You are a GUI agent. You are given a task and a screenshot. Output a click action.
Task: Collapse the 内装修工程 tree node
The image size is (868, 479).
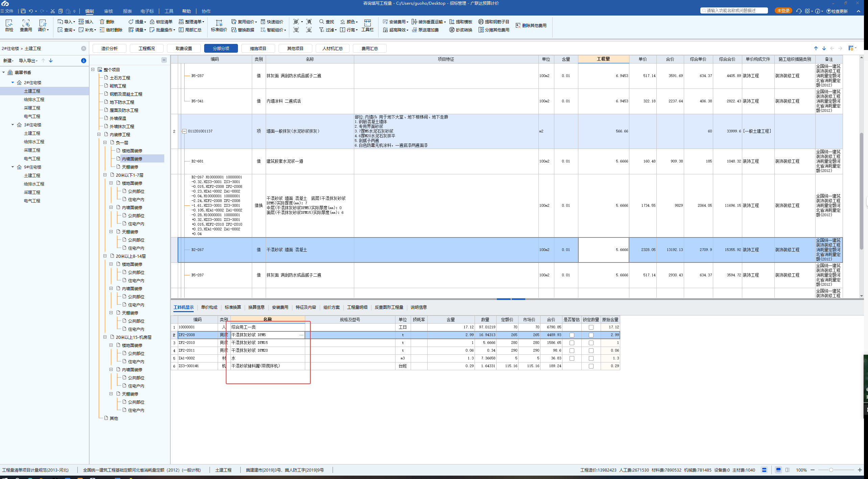(99, 134)
